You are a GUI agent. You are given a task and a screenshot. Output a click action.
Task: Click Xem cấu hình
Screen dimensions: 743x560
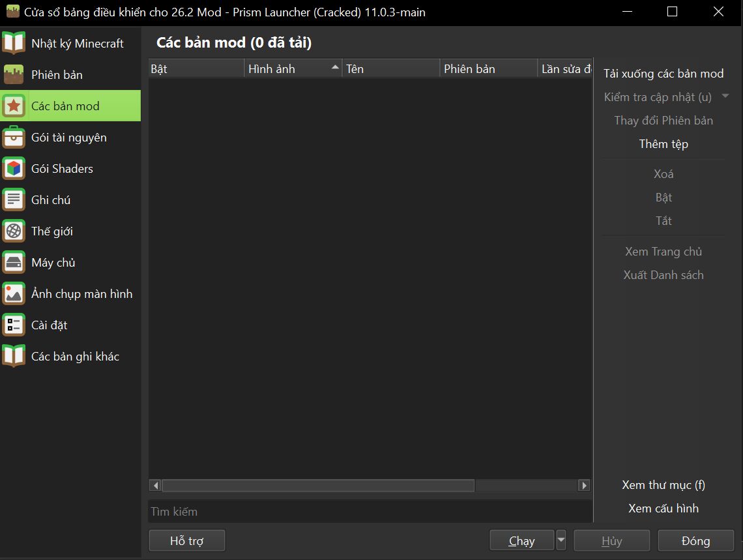click(x=663, y=508)
